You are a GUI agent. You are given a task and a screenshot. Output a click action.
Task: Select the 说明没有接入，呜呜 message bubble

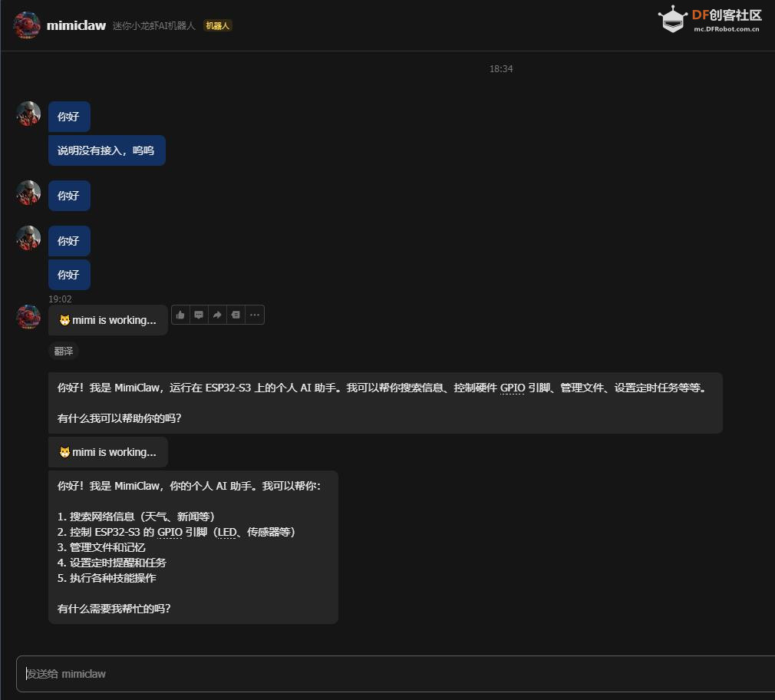[106, 150]
